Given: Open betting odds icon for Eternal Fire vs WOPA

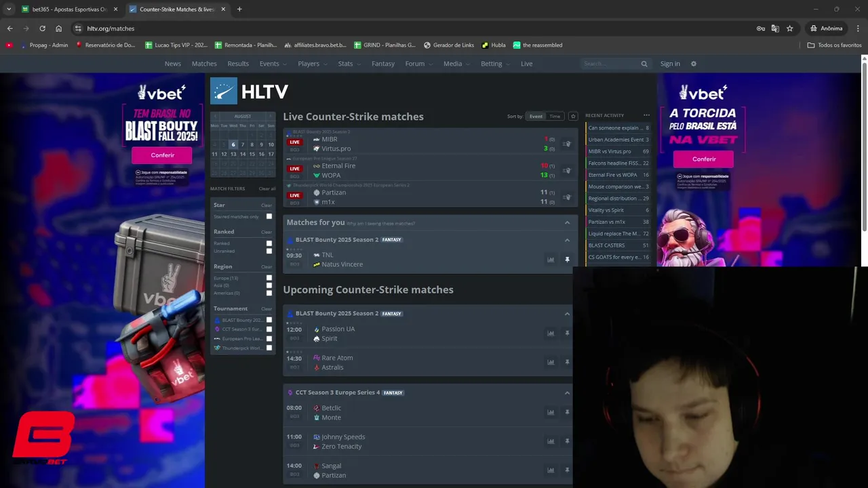Looking at the screenshot, I should click(x=567, y=171).
